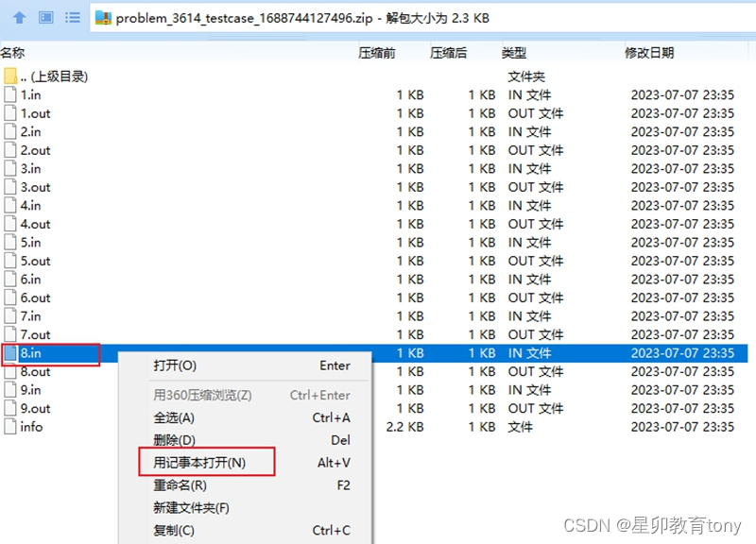Click the OUT 文件 type of 9.out
756x544 pixels.
pyautogui.click(x=535, y=408)
